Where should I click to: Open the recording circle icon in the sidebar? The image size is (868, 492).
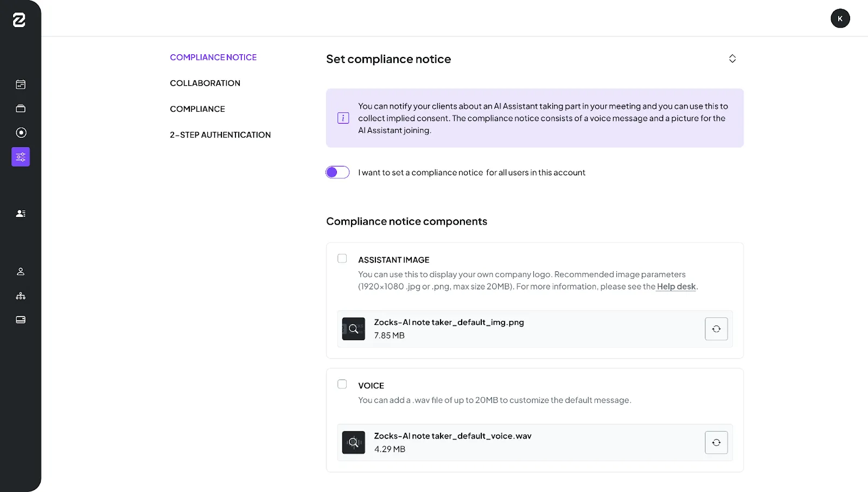21,133
